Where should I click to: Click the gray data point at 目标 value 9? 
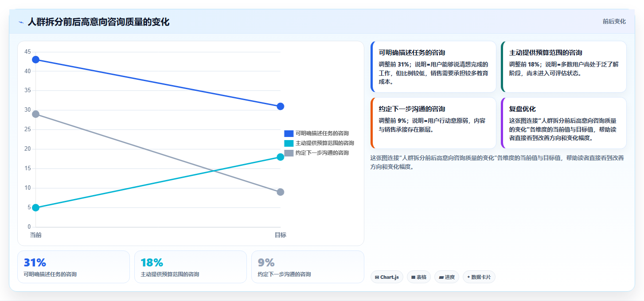click(x=280, y=192)
